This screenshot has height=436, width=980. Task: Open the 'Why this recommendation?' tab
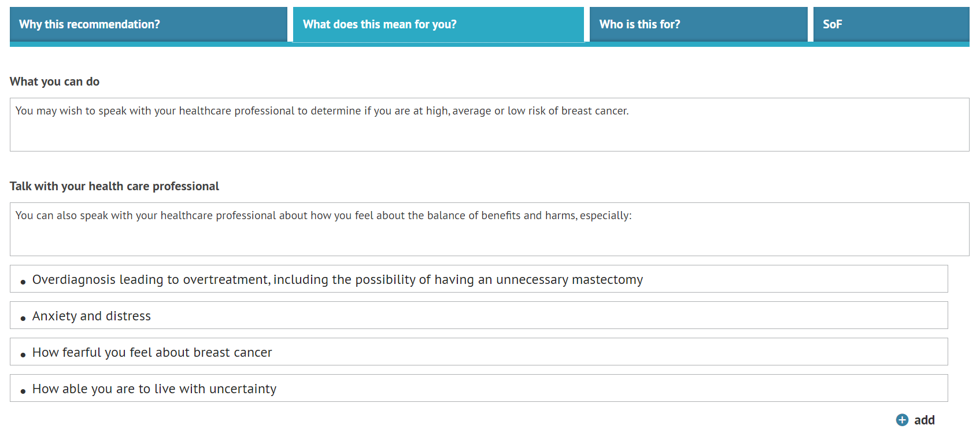pyautogui.click(x=148, y=24)
